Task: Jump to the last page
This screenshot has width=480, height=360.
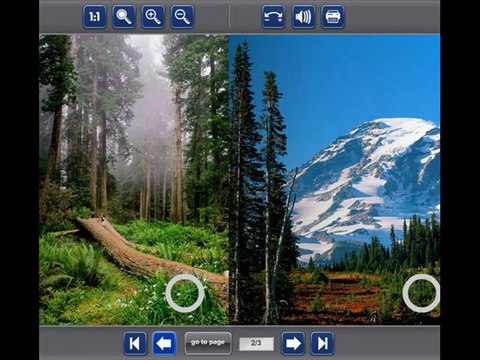Action: (322, 343)
